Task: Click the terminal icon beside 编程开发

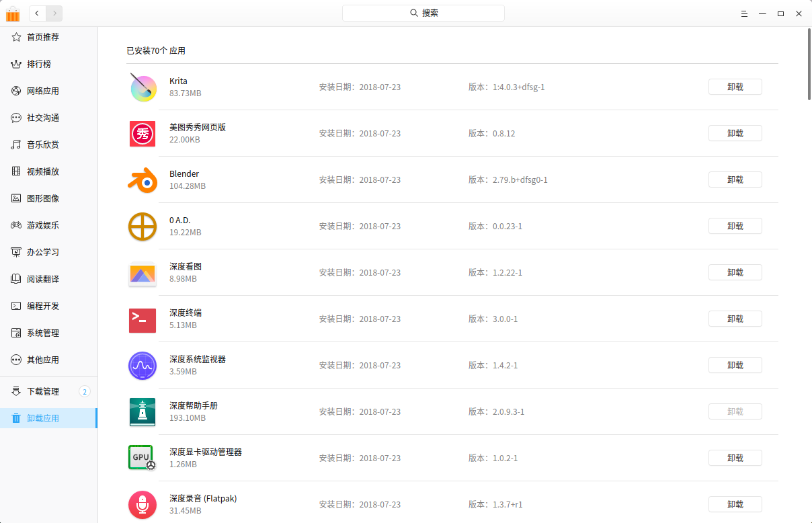Action: click(x=16, y=306)
